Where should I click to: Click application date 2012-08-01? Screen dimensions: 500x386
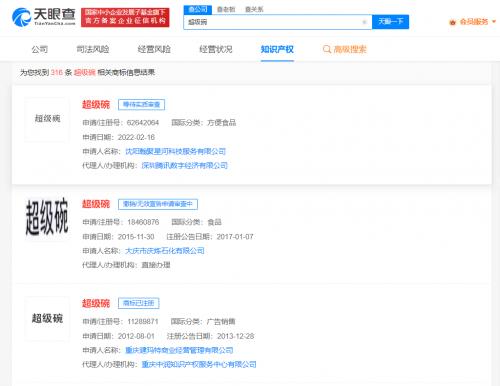[x=136, y=336]
